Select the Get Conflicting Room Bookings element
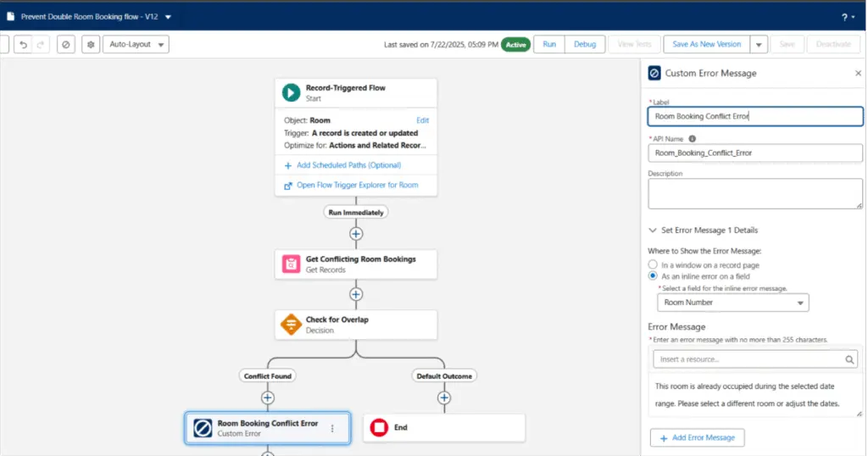The image size is (868, 456). 356,264
